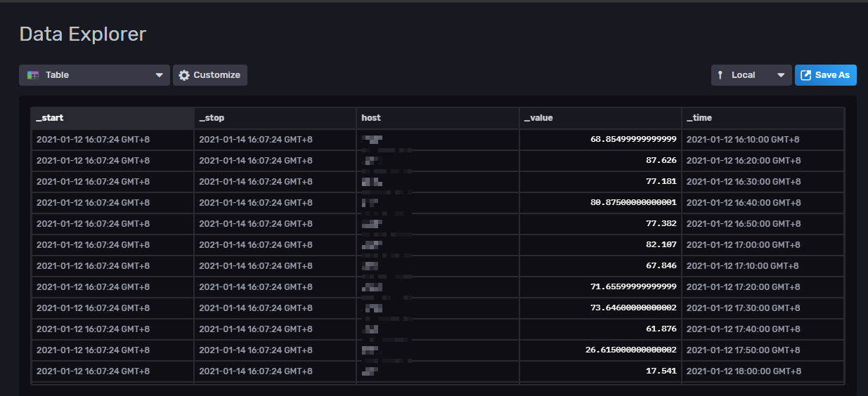Open the Table visualization type dropdown
Viewport: 868px width, 396px height.
tap(94, 75)
